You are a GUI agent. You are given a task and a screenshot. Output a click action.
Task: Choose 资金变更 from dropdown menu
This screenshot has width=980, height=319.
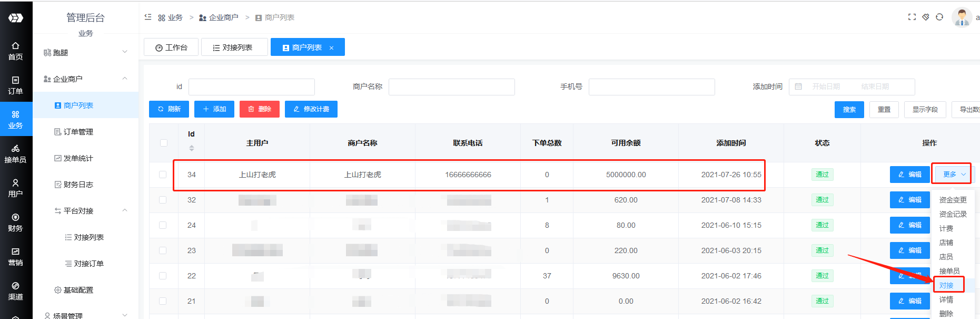click(x=953, y=200)
